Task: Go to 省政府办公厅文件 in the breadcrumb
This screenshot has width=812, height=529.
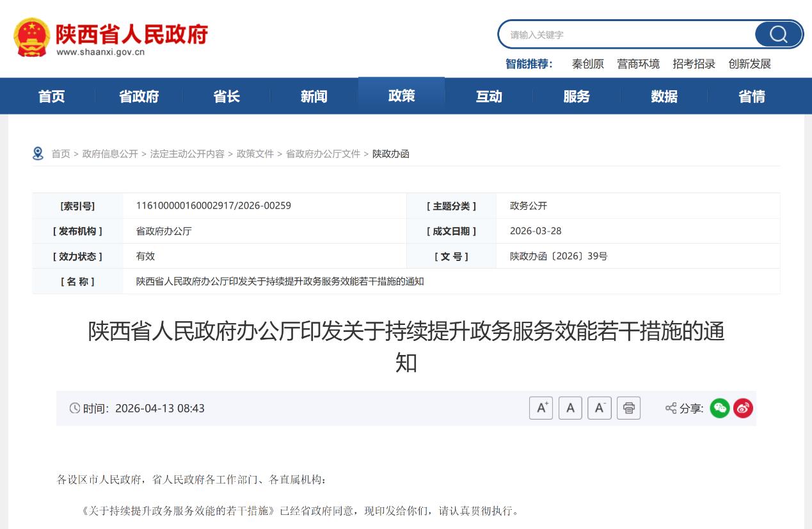Action: 323,154
